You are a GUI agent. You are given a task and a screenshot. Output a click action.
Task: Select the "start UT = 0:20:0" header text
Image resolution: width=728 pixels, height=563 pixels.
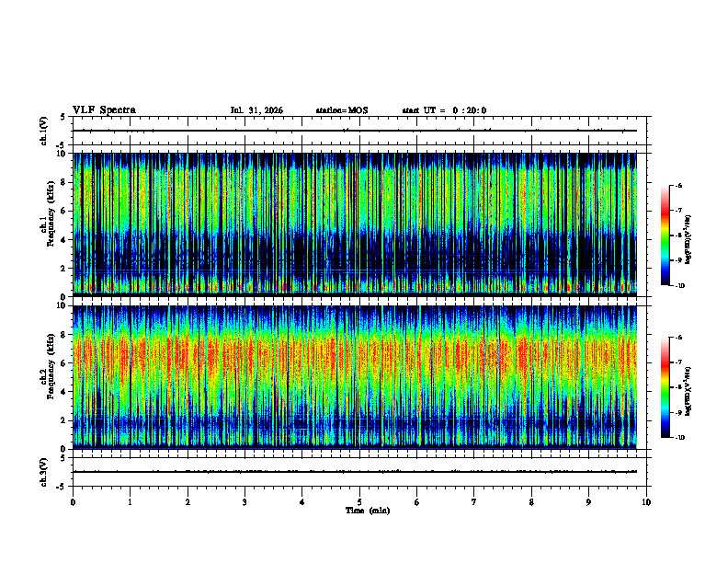[x=444, y=110]
